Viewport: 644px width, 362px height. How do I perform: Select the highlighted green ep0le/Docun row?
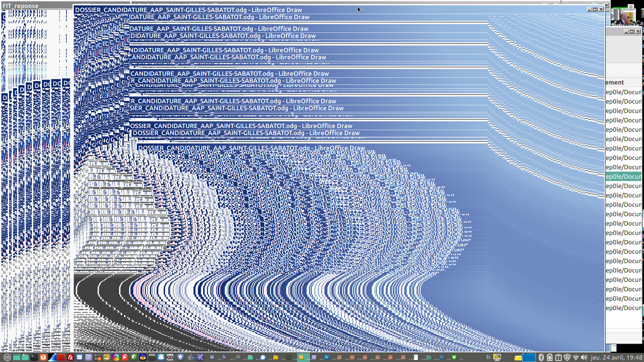(x=623, y=176)
